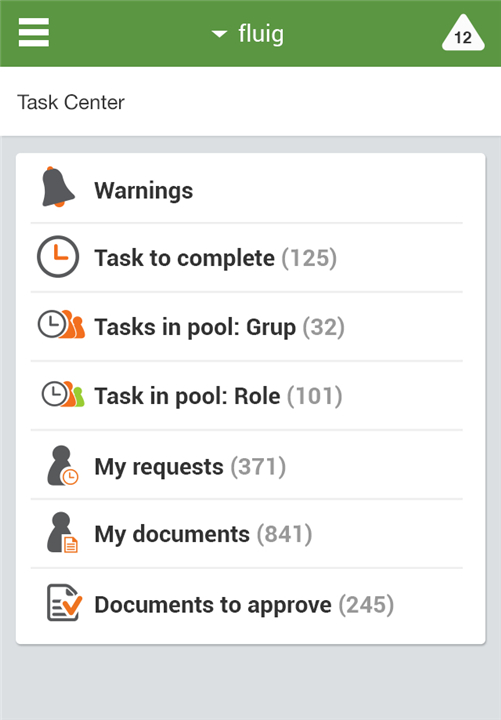The height and width of the screenshot is (720, 501).
Task: Click the Warnings bell icon
Action: (57, 187)
